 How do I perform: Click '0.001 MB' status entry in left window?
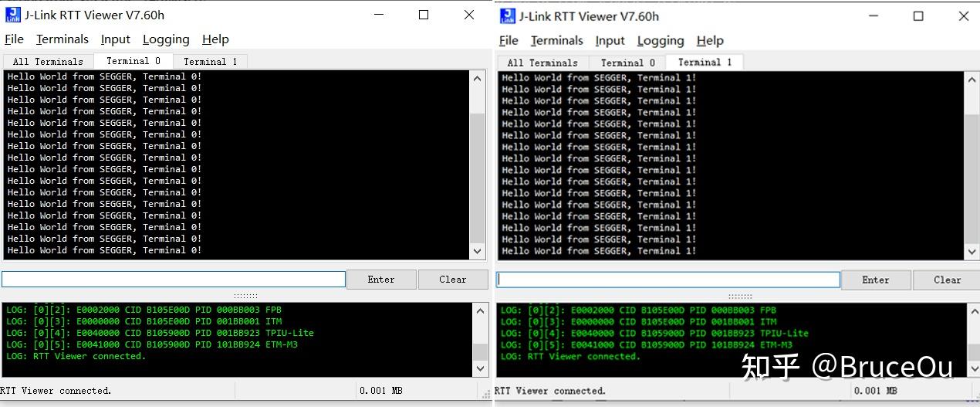(x=381, y=391)
